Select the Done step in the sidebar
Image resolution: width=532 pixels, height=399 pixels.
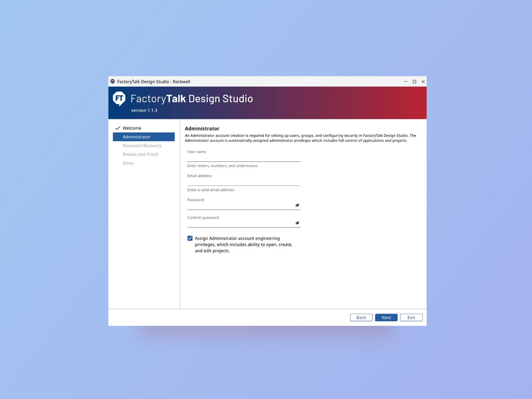(128, 163)
